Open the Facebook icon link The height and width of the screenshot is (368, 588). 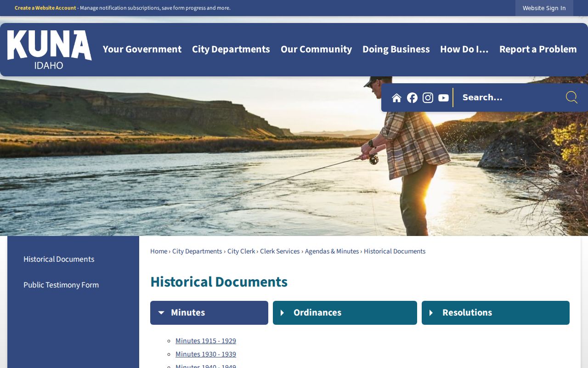pos(412,98)
